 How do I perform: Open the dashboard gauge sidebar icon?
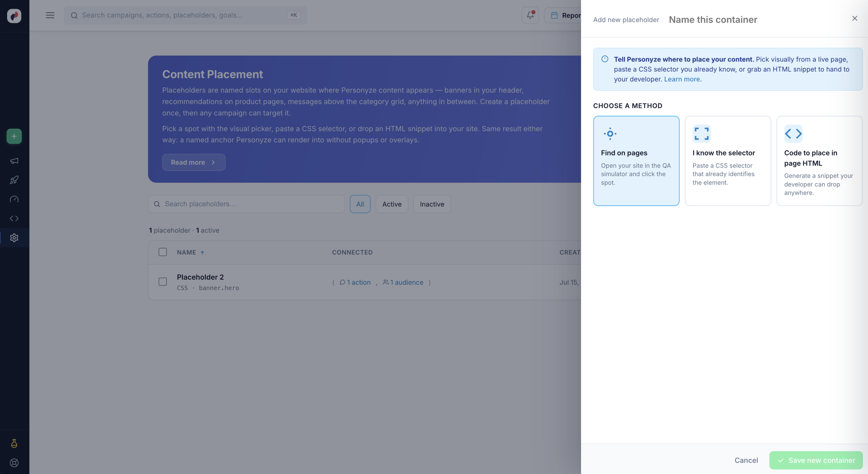click(x=14, y=199)
